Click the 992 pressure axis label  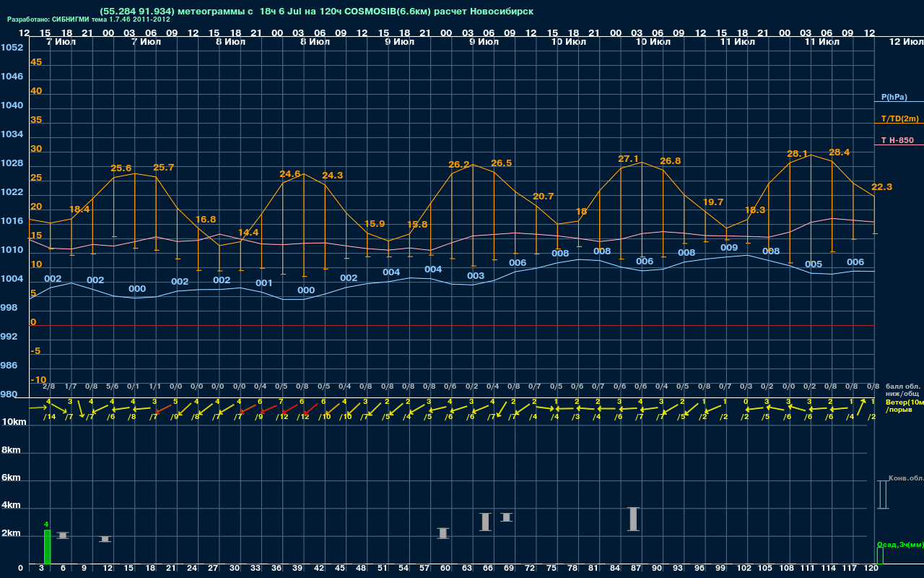click(x=9, y=337)
